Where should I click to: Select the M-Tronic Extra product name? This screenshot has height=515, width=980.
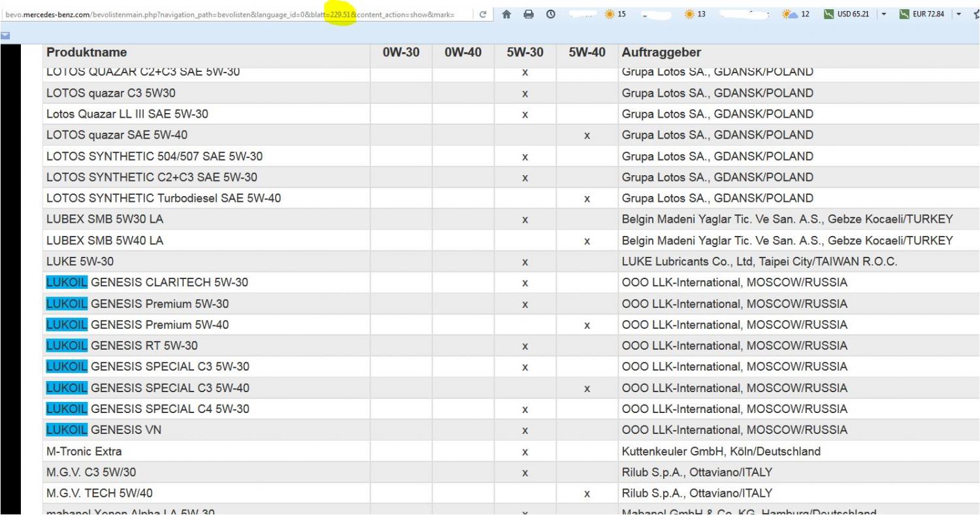point(84,451)
